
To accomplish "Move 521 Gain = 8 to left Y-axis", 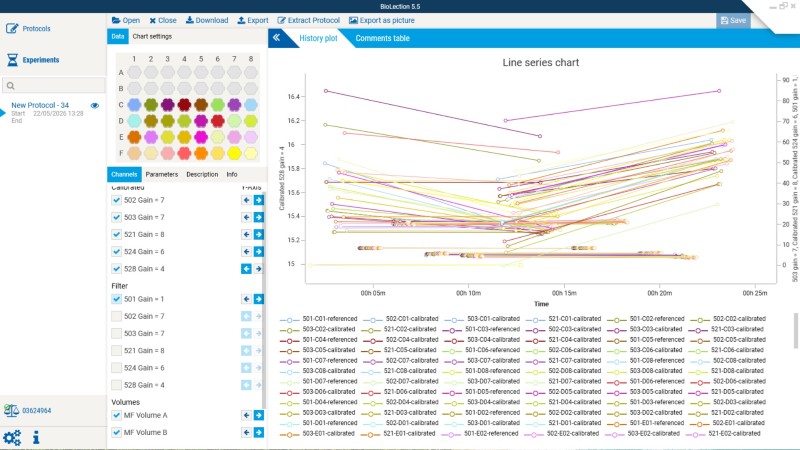I will (246, 235).
